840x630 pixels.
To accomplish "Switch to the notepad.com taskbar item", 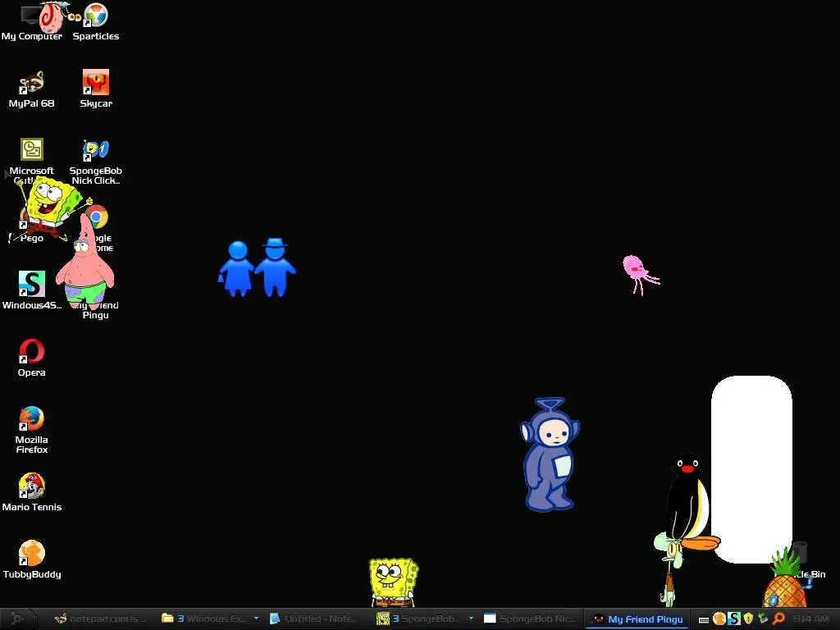I will pyautogui.click(x=99, y=619).
